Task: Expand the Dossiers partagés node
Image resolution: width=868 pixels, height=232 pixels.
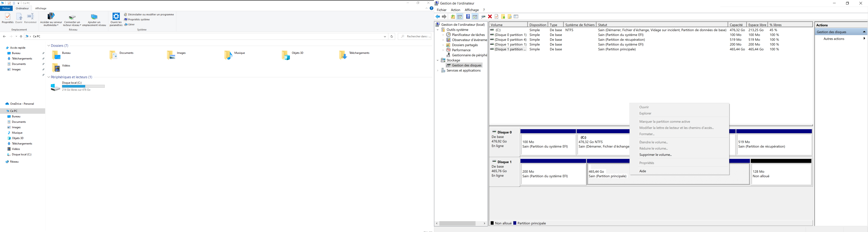Action: tap(443, 45)
